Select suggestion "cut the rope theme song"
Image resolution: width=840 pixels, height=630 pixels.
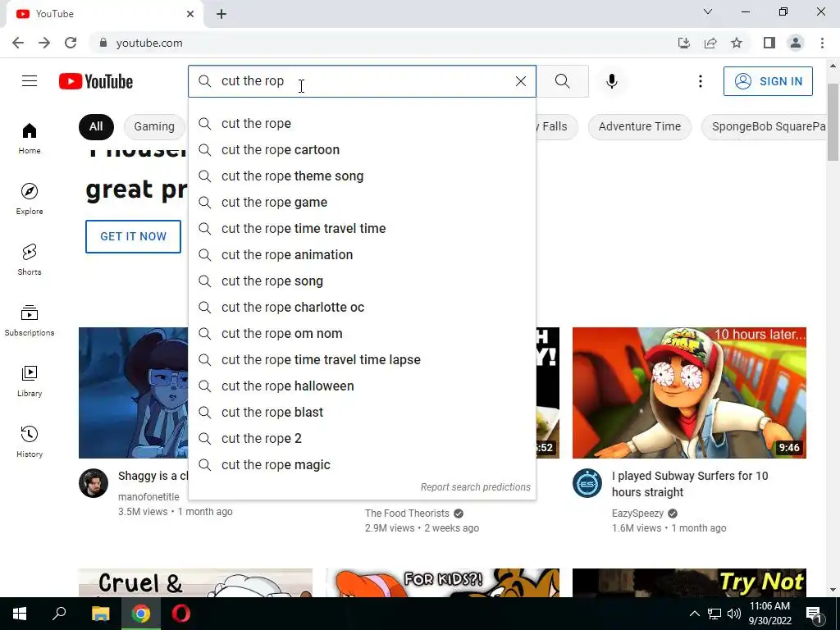click(x=362, y=176)
